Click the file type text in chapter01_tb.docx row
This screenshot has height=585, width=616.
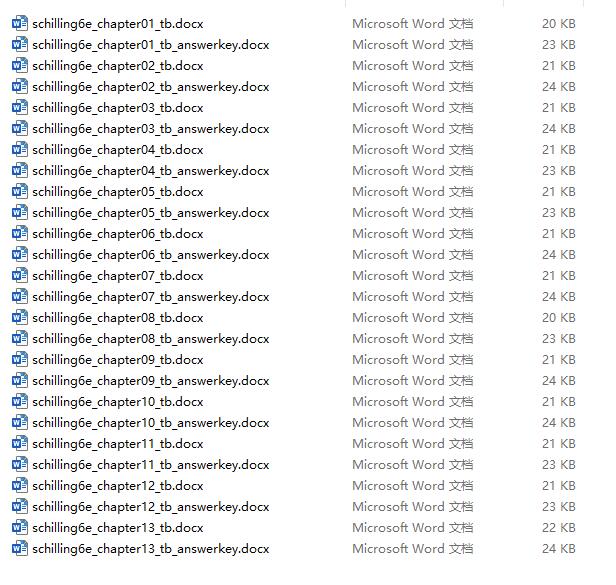[x=413, y=24]
